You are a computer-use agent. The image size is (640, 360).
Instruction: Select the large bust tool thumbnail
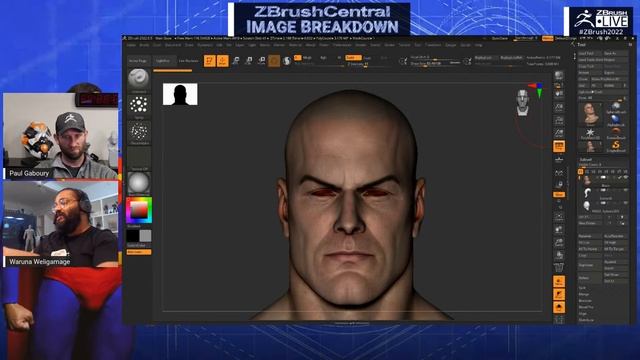[x=590, y=114]
